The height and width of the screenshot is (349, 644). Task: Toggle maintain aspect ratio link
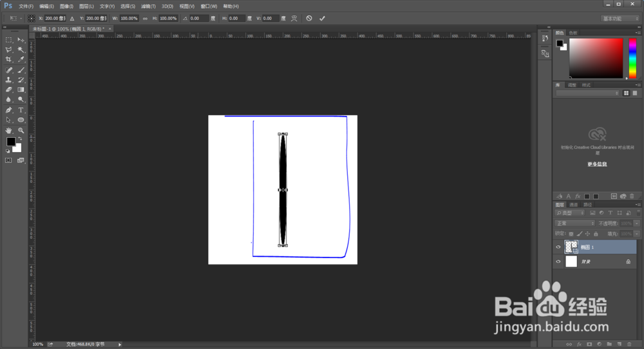tap(145, 19)
